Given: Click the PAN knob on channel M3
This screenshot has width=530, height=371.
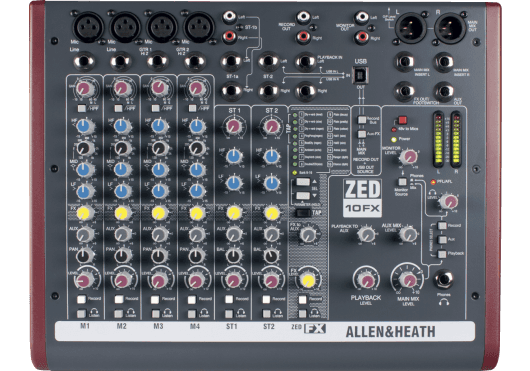Looking at the screenshot, I should coord(159,256).
